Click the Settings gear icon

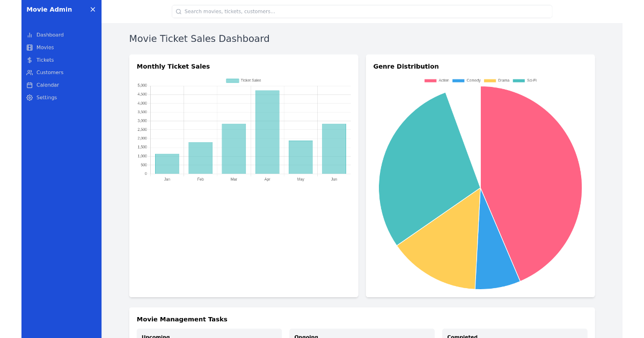pos(29,97)
